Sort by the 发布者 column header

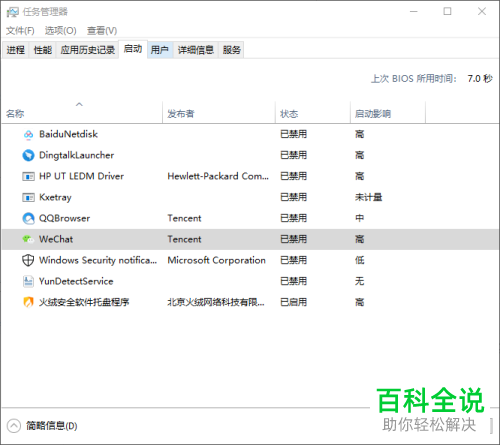tap(219, 112)
